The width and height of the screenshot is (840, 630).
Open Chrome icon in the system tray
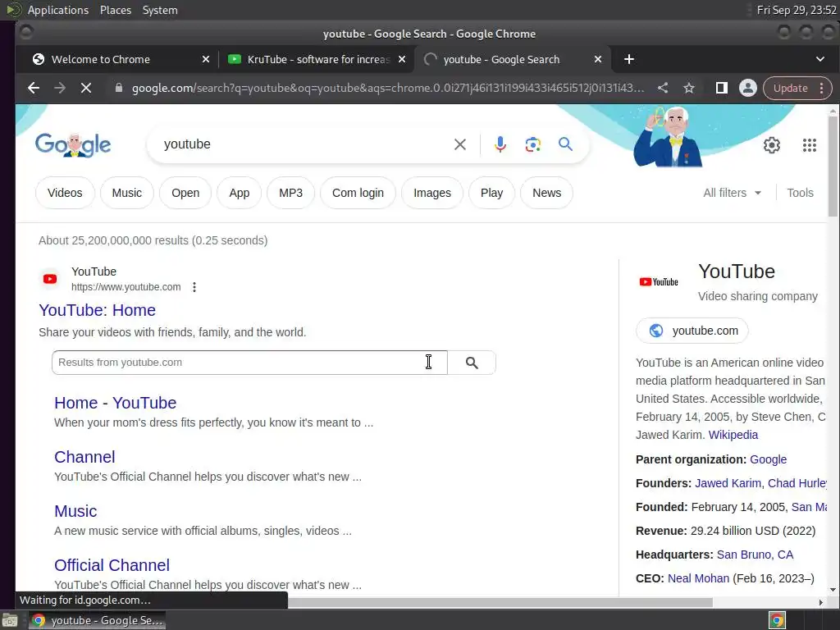click(777, 620)
